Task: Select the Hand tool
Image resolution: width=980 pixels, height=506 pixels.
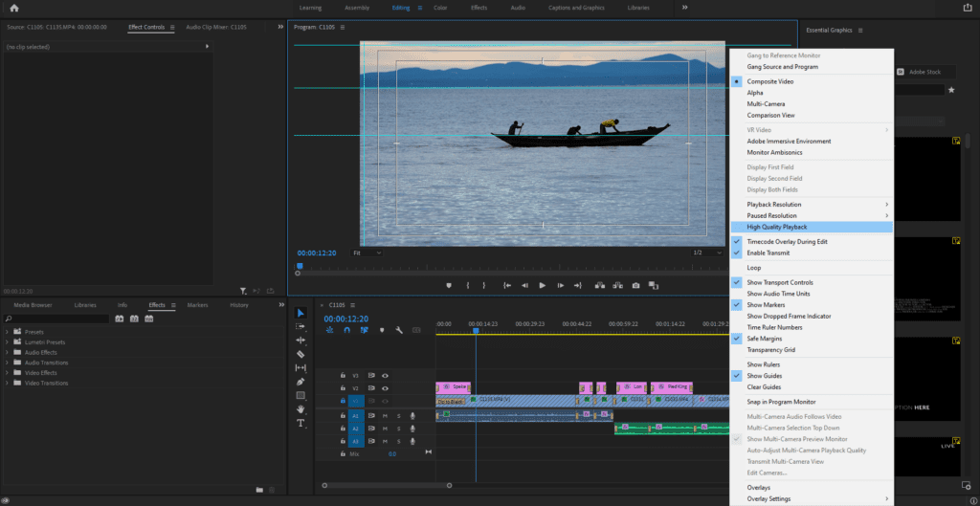Action: [301, 409]
